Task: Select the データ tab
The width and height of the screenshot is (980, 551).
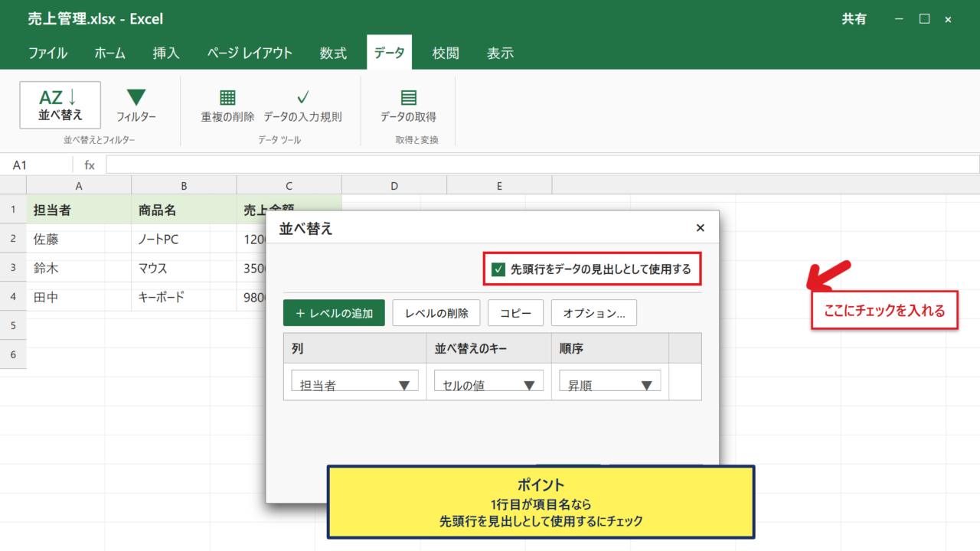Action: [389, 53]
